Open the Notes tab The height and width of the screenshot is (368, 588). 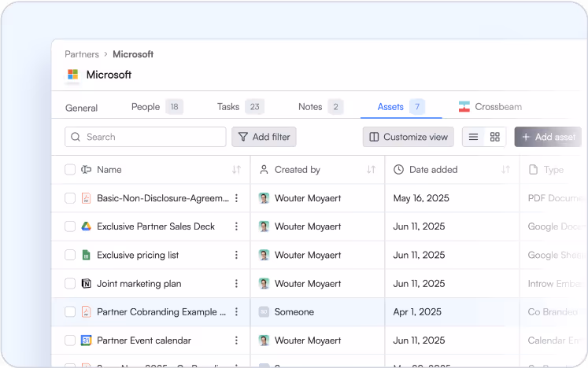pos(320,107)
